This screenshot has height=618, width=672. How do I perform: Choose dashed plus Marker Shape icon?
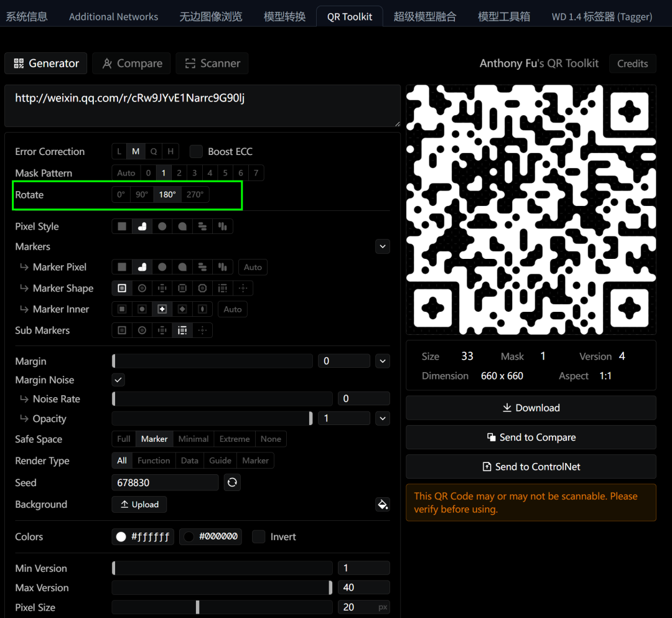162,288
